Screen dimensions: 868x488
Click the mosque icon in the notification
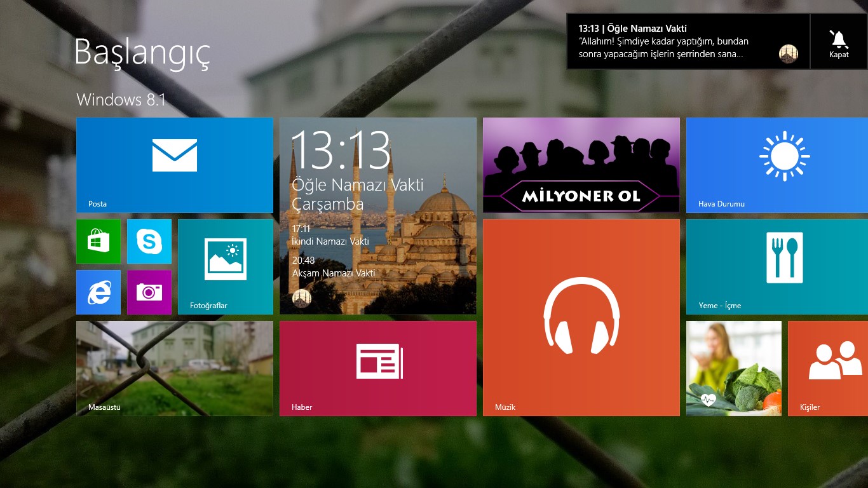pyautogui.click(x=789, y=54)
